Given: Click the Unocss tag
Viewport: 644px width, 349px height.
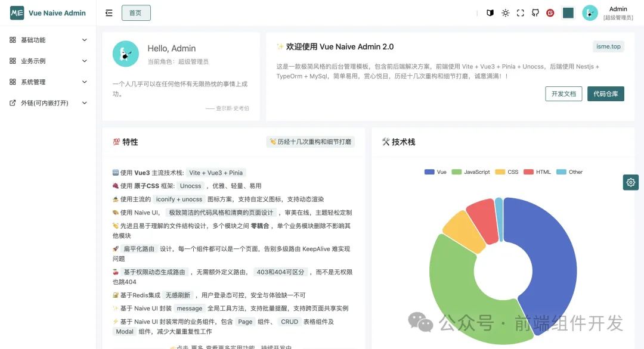Looking at the screenshot, I should [x=191, y=186].
